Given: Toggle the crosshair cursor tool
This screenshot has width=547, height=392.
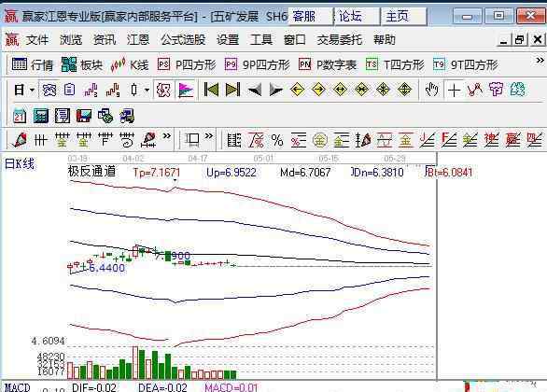Looking at the screenshot, I should coord(454,91).
